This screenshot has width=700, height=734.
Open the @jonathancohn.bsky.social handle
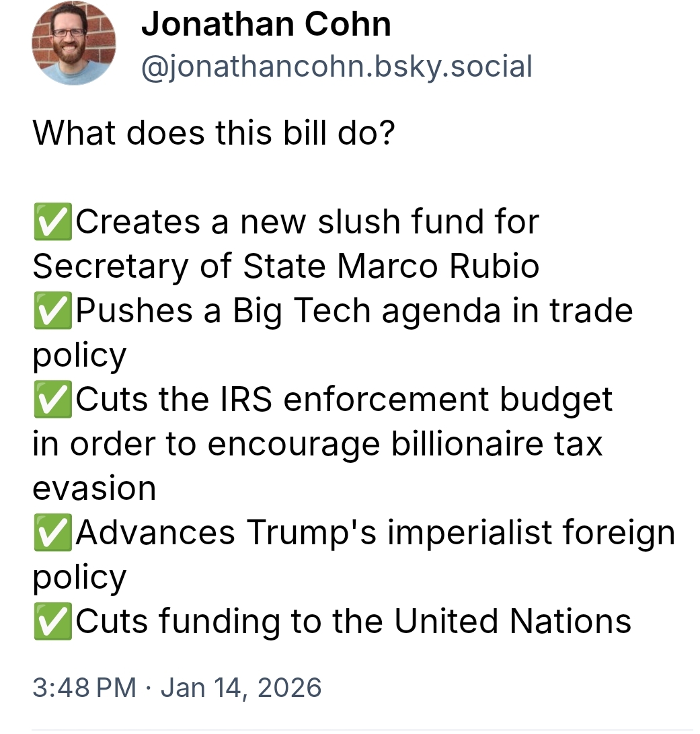tap(336, 66)
